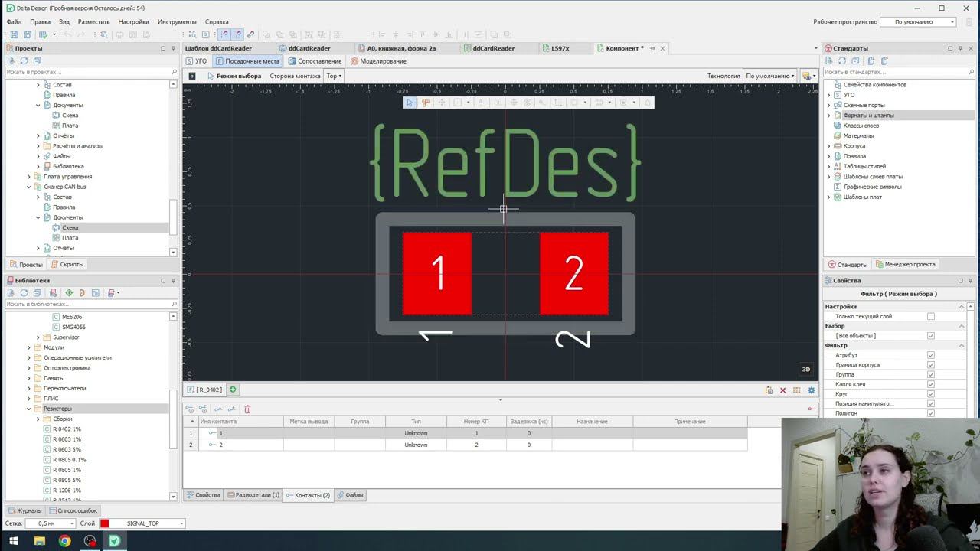Collapse the Резисторы library folder
This screenshot has height=551, width=980.
tap(29, 409)
